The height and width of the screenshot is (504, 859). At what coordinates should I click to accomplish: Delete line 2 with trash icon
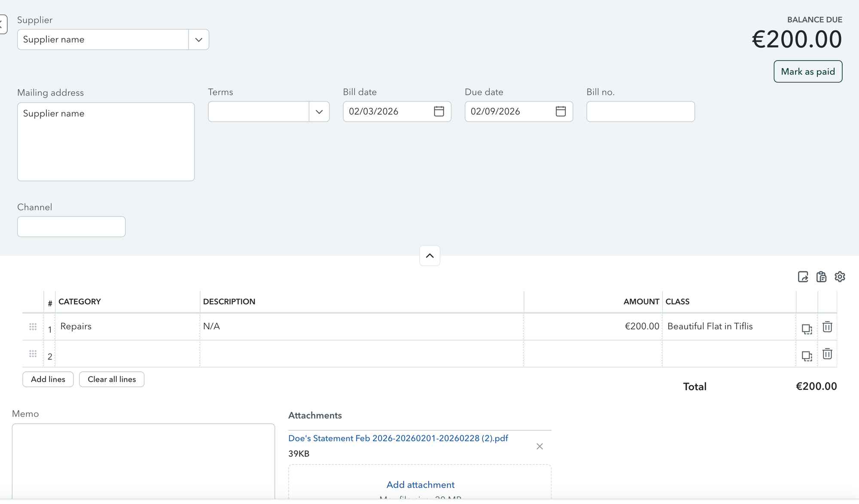pos(827,354)
